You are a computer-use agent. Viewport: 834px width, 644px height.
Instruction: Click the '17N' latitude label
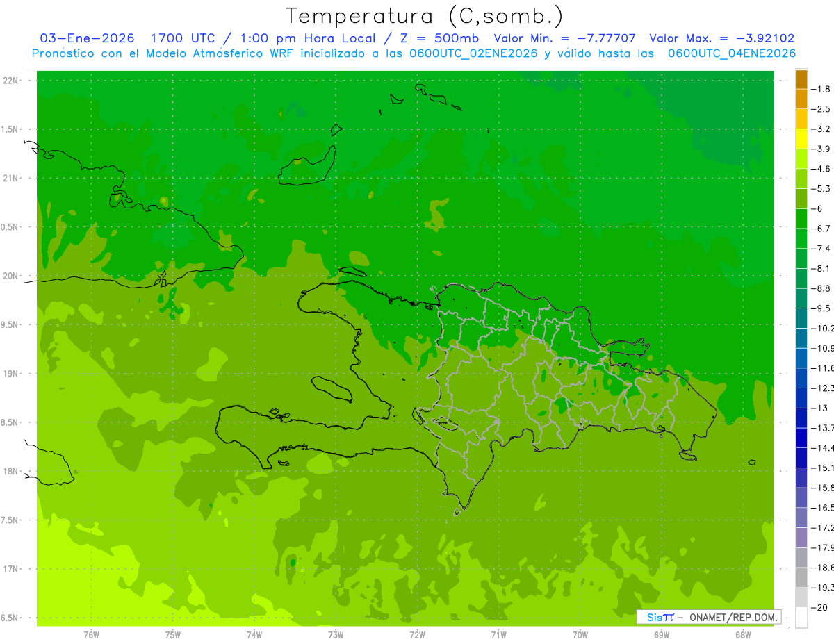click(10, 569)
